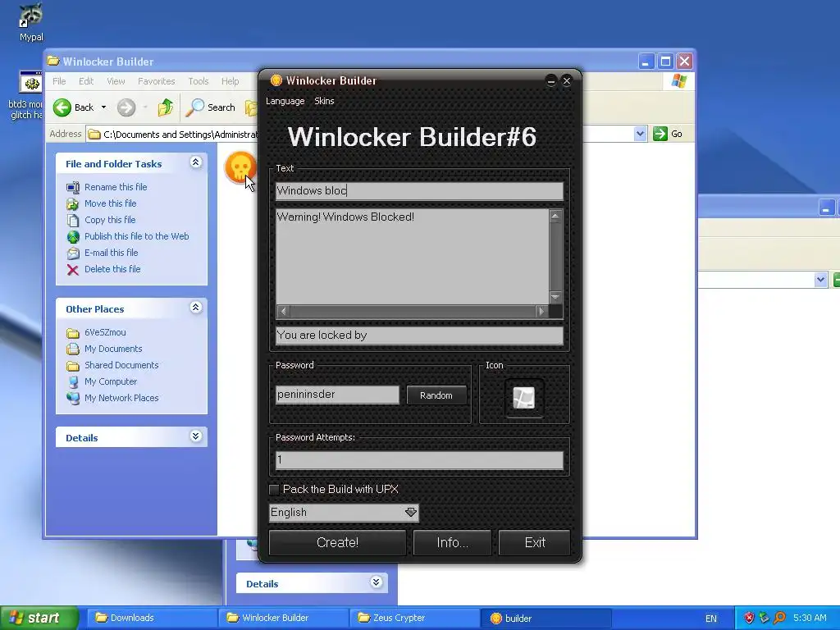
Task: Open Search in the Explorer toolbar
Action: coord(211,107)
